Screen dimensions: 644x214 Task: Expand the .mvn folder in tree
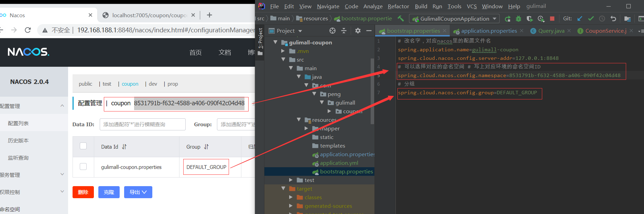point(283,51)
